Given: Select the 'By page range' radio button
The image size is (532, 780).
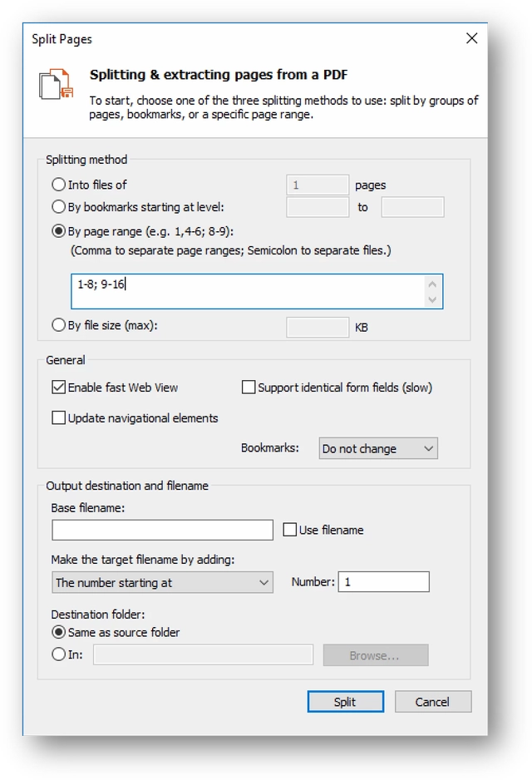Looking at the screenshot, I should click(x=59, y=232).
